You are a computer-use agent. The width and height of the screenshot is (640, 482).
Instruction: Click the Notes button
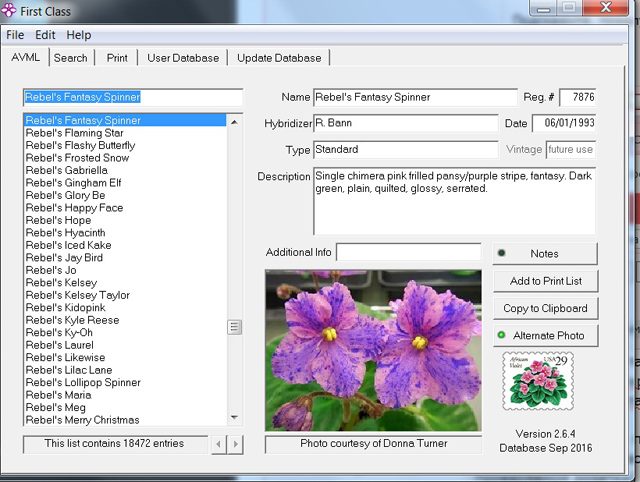(x=545, y=253)
